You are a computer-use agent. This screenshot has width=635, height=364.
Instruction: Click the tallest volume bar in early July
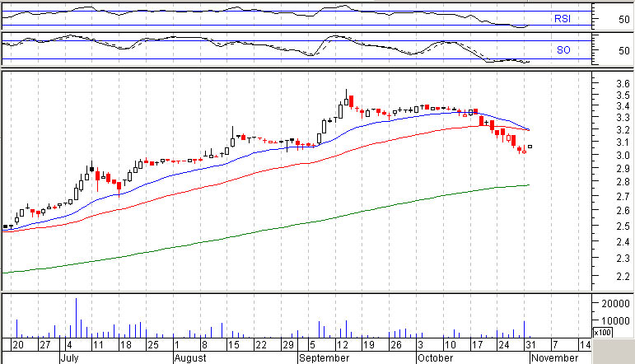[x=76, y=318]
